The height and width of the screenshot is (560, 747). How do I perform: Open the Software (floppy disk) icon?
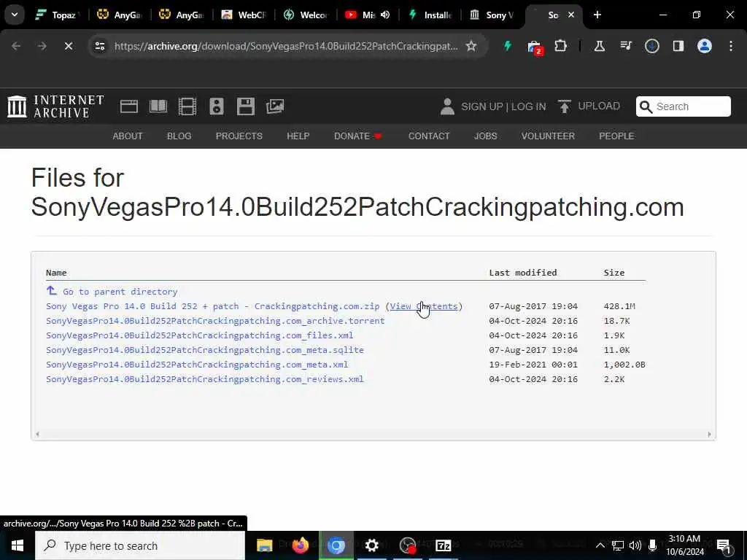click(x=246, y=106)
